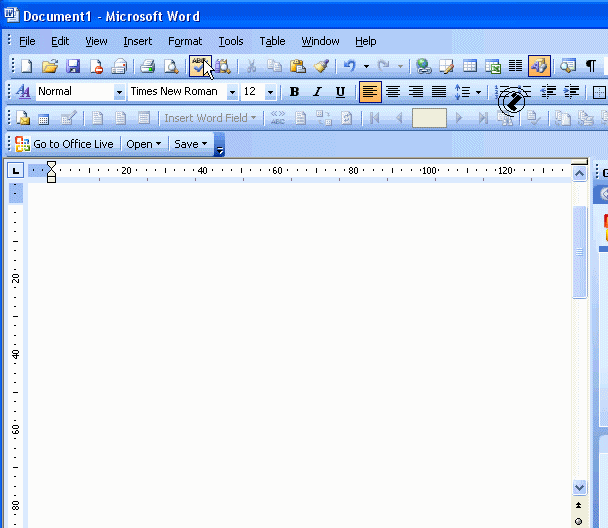
Task: Open the Styles and Formatting icon
Action: coord(23,92)
